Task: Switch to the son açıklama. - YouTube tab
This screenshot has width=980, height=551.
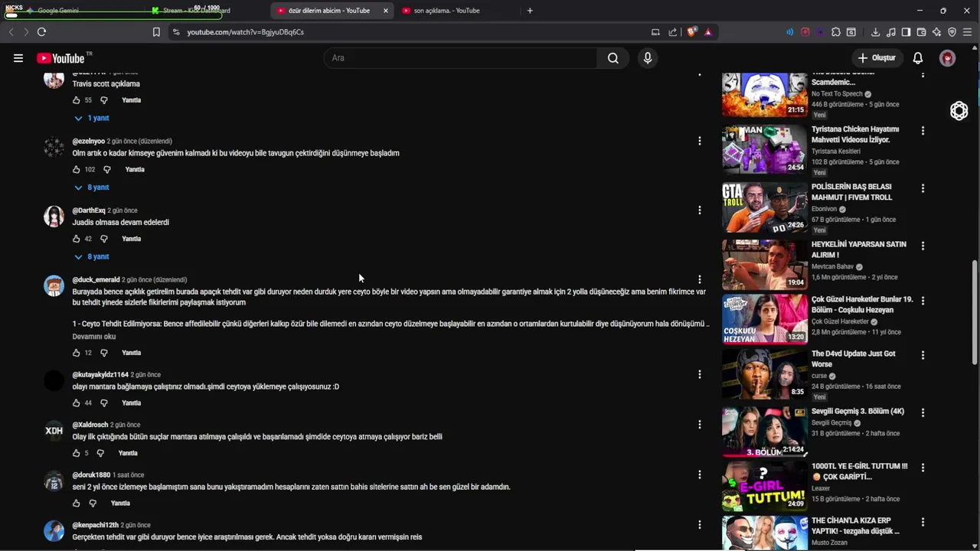Action: click(446, 11)
